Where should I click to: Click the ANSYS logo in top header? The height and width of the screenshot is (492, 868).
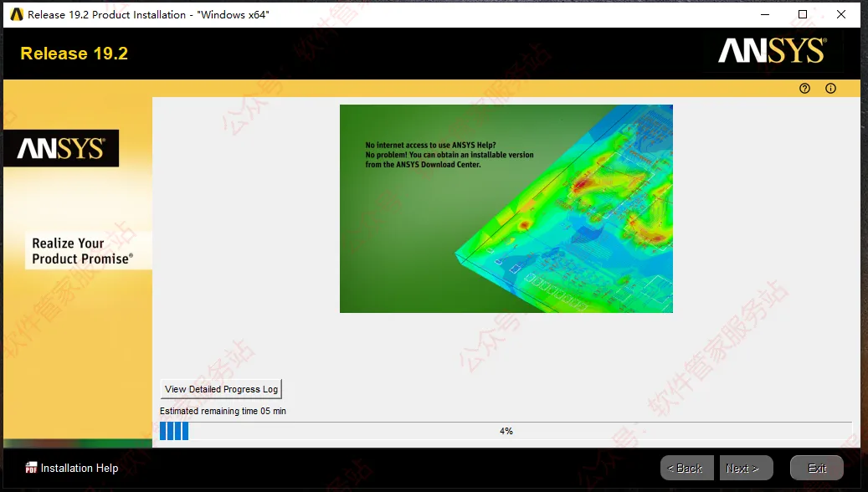(x=773, y=51)
